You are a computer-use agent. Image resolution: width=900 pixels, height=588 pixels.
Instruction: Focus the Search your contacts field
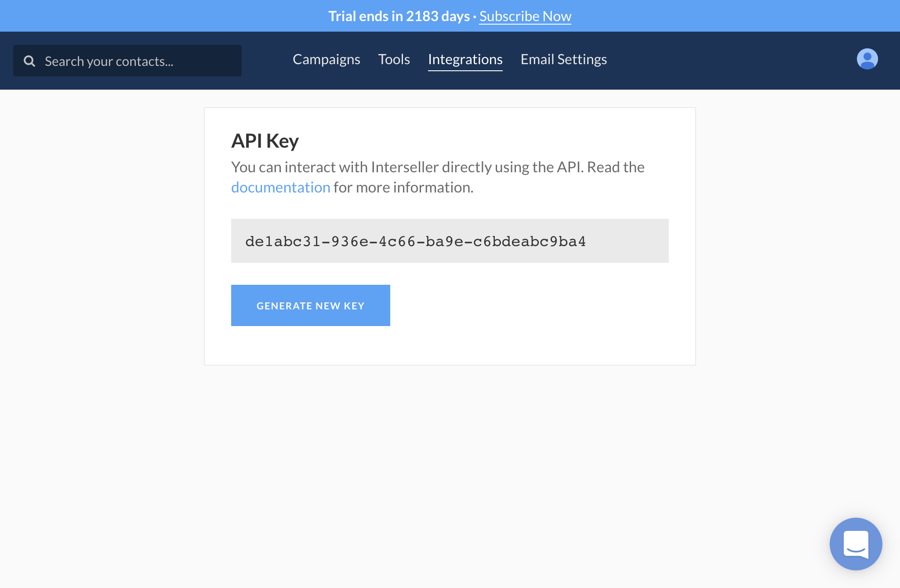127,61
